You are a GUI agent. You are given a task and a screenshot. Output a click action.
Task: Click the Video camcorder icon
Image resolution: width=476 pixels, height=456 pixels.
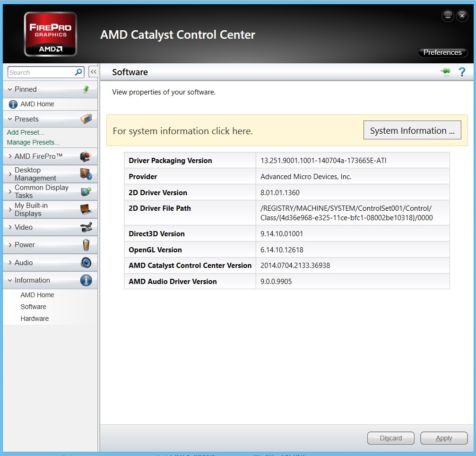[x=86, y=227]
